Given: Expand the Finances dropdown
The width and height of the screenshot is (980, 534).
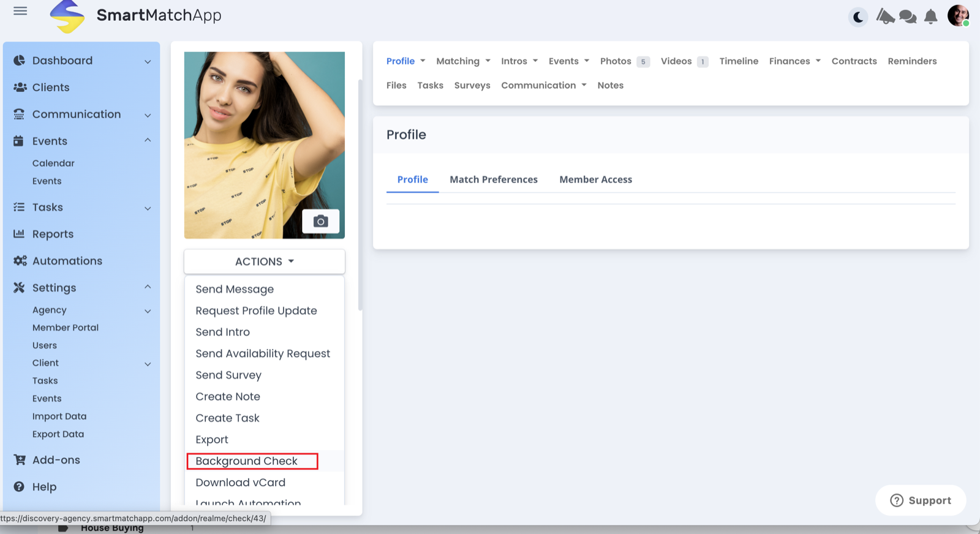Looking at the screenshot, I should coord(794,61).
